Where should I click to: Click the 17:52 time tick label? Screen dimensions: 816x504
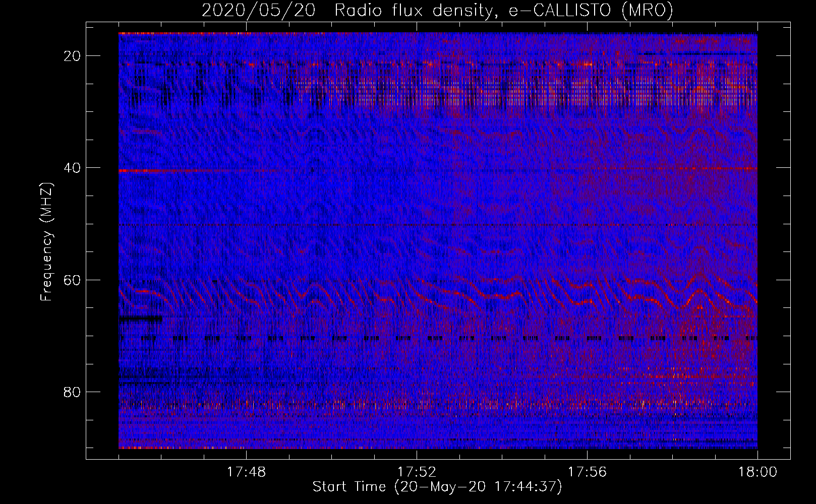pos(417,472)
